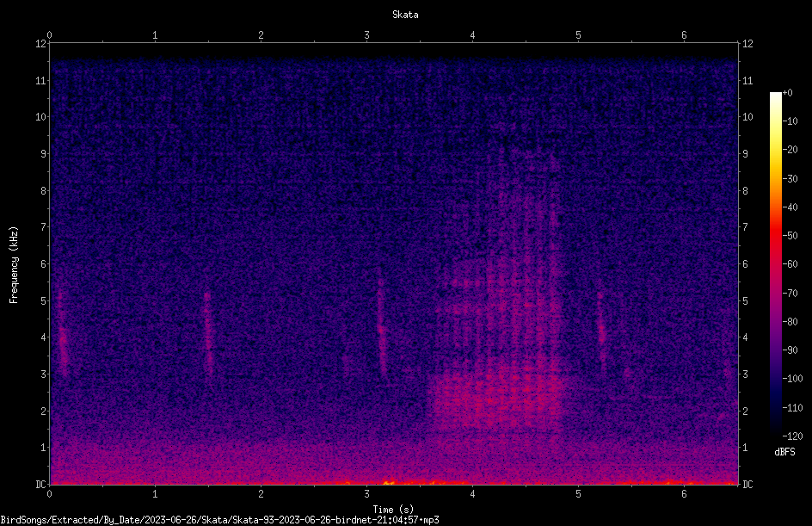The height and width of the screenshot is (526, 812).
Task: Click '0' on the top time axis
Action: [49, 34]
